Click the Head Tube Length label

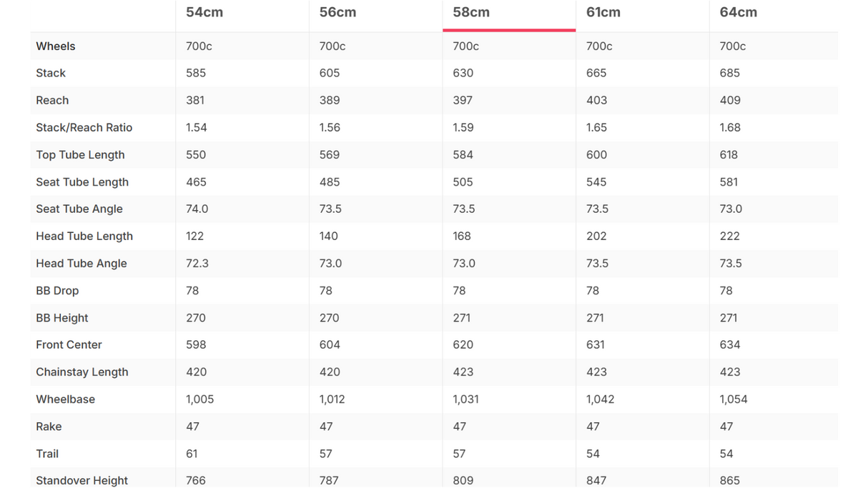[x=84, y=236]
